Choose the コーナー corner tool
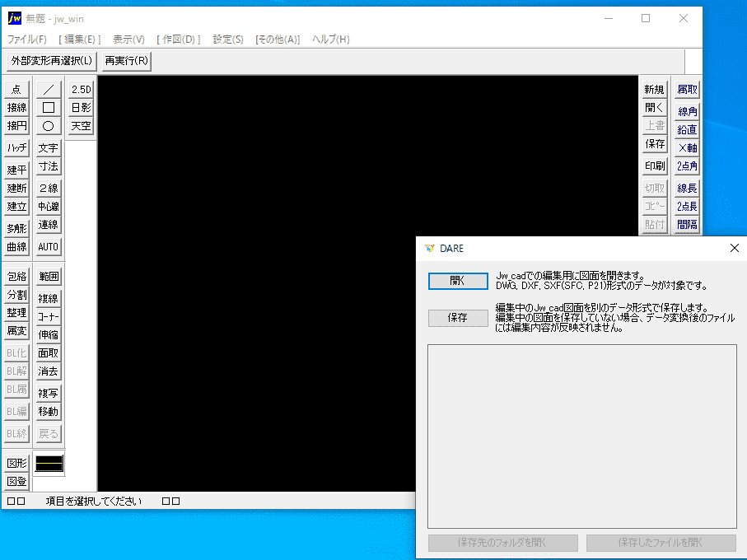 click(49, 317)
